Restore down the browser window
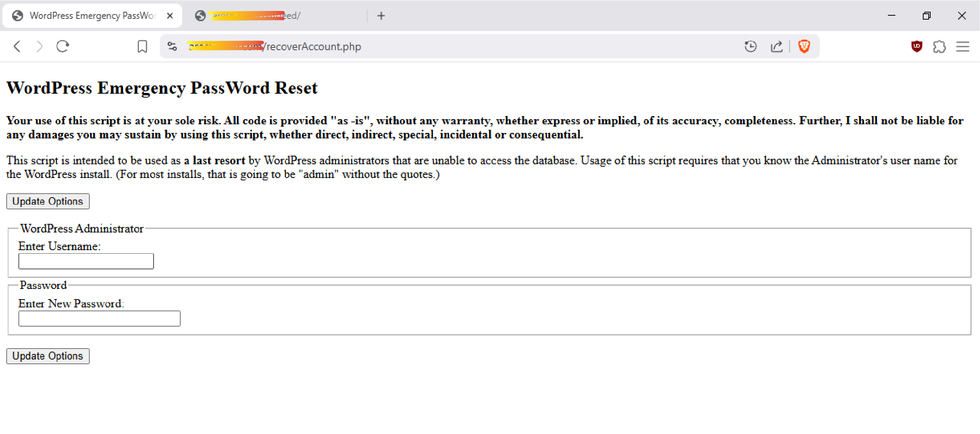This screenshot has height=434, width=980. pos(926,16)
